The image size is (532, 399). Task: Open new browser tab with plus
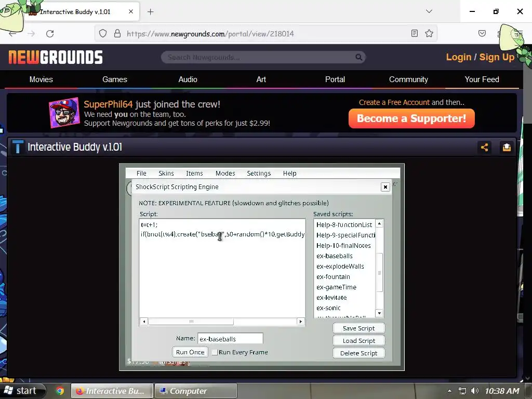click(x=150, y=12)
